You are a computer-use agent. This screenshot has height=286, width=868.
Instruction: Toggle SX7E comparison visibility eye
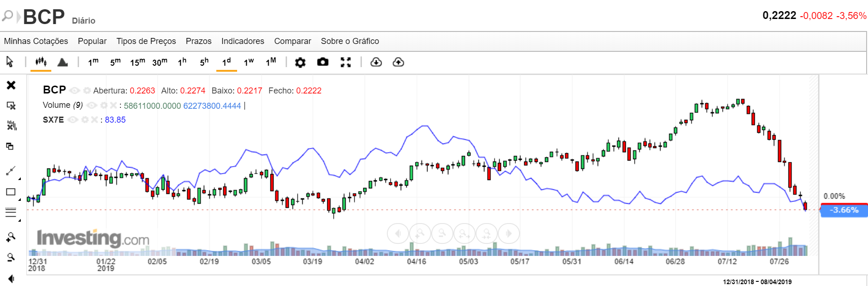click(73, 120)
